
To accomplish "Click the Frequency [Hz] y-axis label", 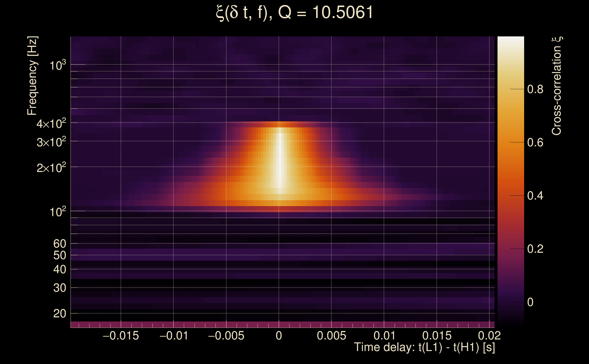I will click(x=32, y=76).
